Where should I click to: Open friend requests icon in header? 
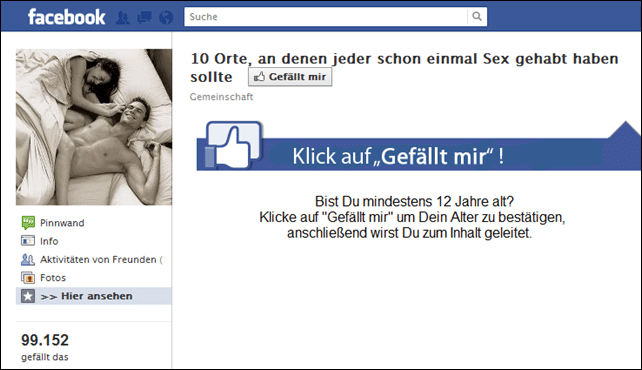click(x=122, y=17)
